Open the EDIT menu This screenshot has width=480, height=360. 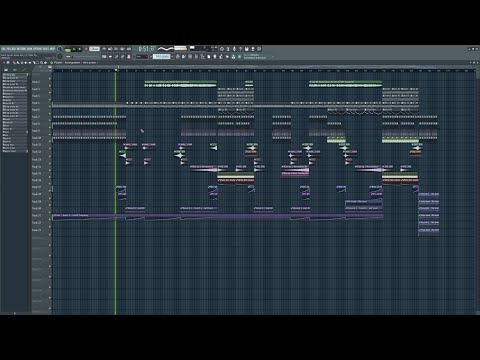(8, 49)
